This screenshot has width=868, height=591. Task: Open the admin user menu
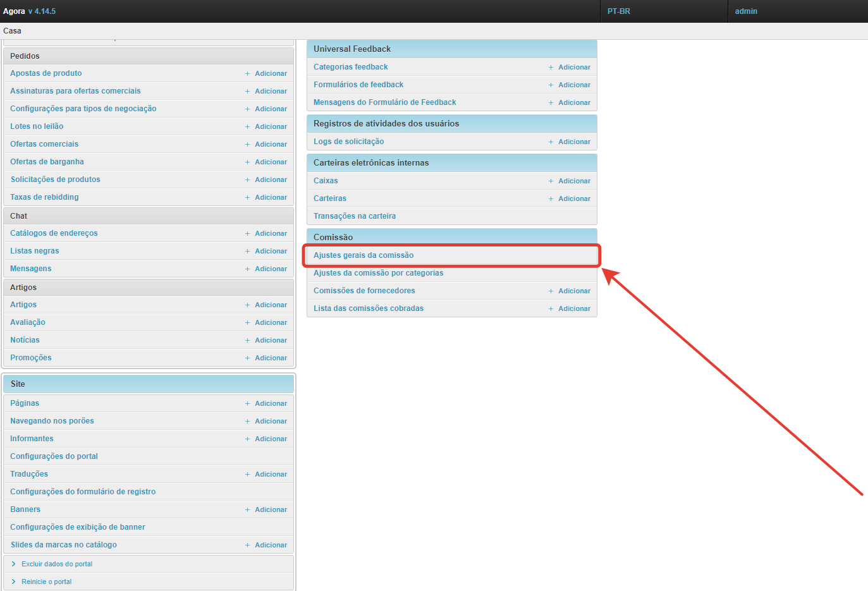746,11
